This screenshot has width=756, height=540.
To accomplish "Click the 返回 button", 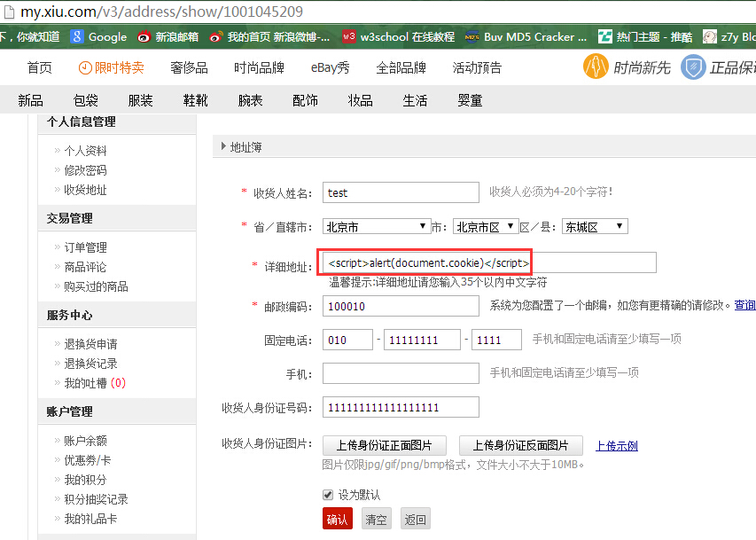I will pyautogui.click(x=415, y=520).
